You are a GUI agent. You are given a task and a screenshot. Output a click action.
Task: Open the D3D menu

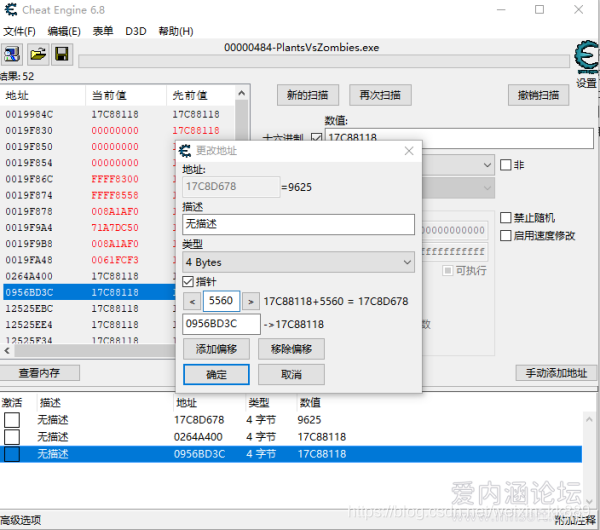[x=135, y=31]
